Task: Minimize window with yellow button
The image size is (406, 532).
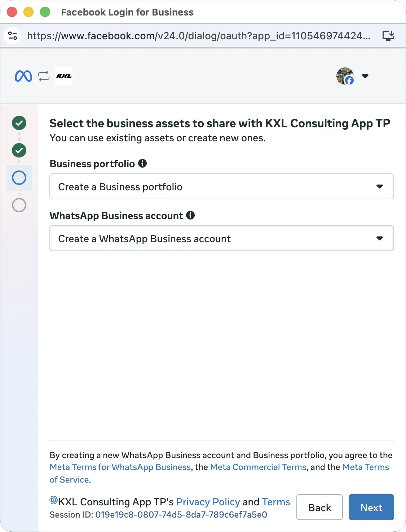Action: (x=28, y=12)
